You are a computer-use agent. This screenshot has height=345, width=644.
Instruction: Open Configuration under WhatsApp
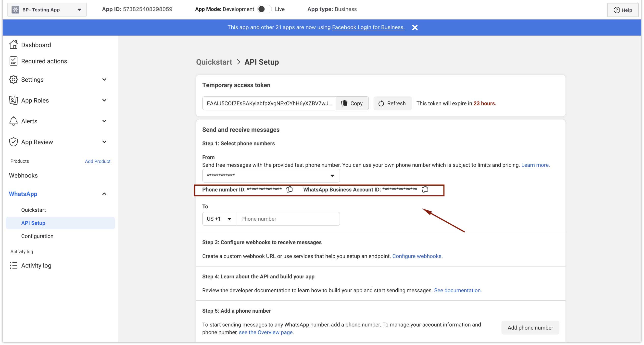[x=37, y=236]
